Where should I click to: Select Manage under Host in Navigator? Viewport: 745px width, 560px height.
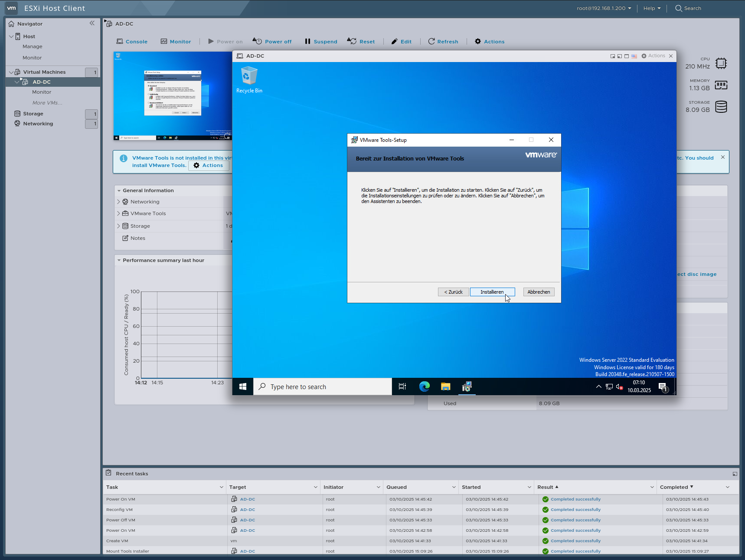click(32, 46)
